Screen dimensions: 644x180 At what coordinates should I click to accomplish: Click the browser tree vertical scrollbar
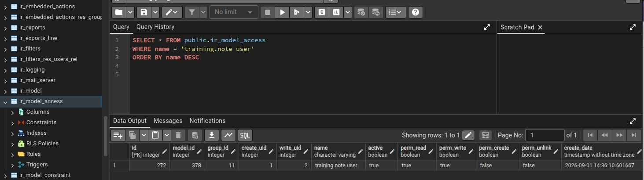tap(105, 136)
